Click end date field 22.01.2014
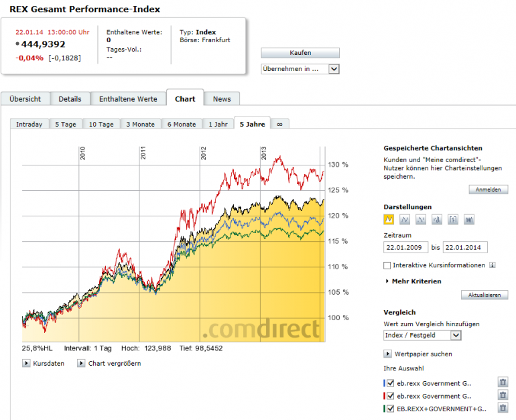 [465, 247]
